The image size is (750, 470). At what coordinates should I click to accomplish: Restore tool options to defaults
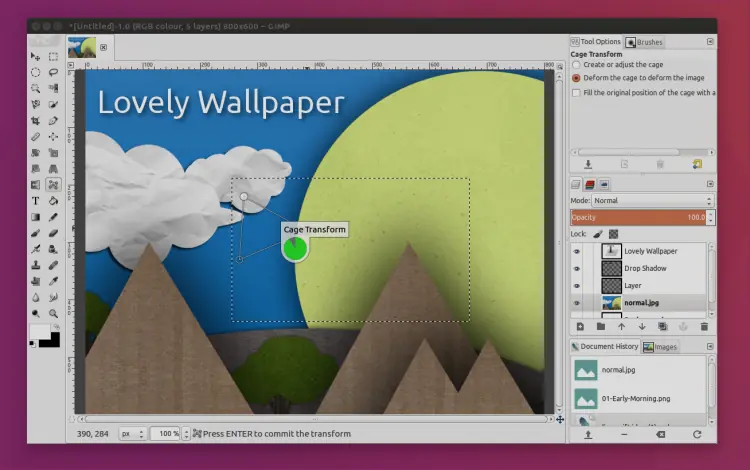pyautogui.click(x=697, y=164)
